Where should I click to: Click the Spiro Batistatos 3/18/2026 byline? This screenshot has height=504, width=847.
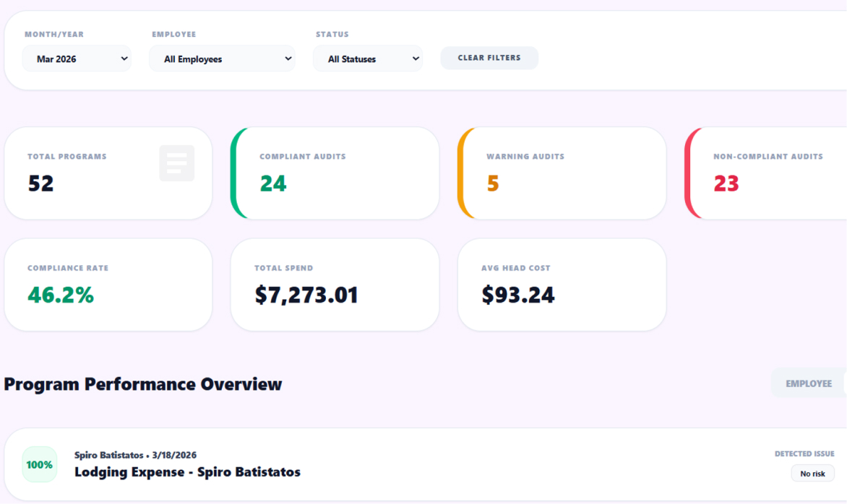[x=135, y=455]
